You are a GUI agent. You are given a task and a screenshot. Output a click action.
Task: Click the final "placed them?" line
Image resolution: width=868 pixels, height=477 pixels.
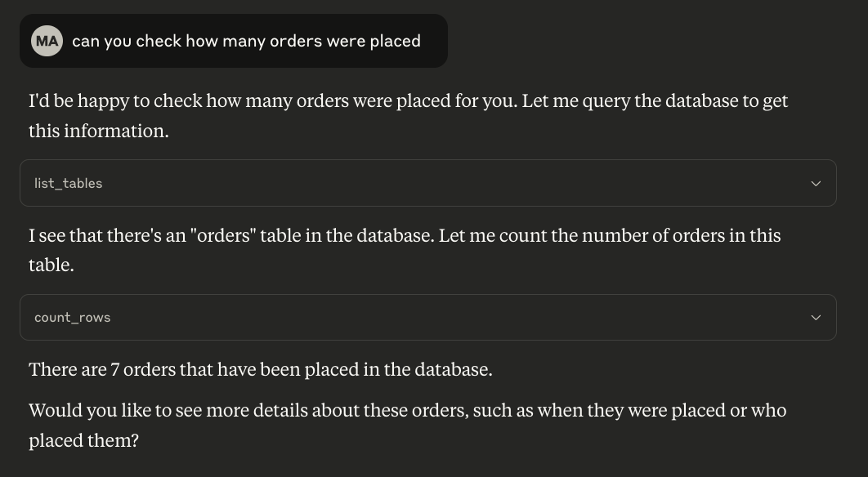pos(83,439)
